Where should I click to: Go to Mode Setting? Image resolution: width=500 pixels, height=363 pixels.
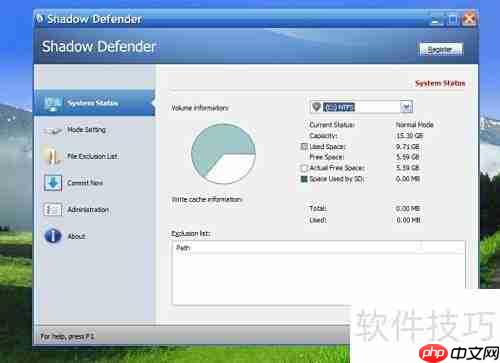86,130
